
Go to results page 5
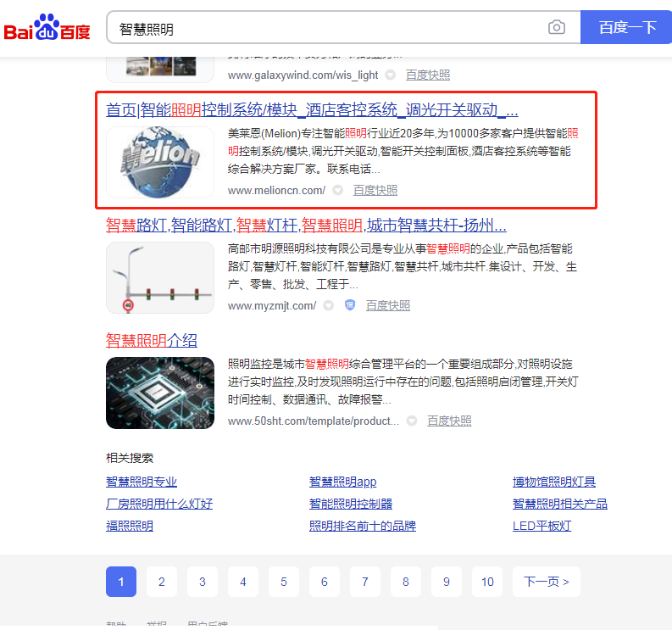click(x=284, y=582)
